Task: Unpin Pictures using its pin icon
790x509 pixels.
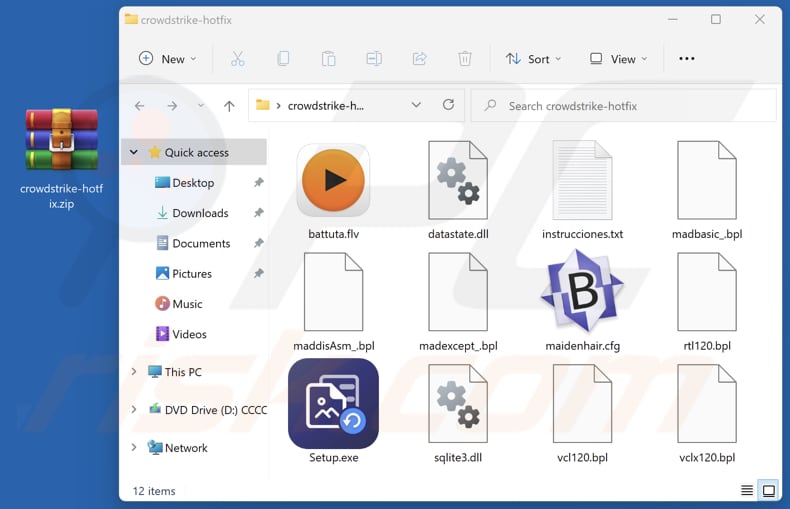Action: (258, 274)
